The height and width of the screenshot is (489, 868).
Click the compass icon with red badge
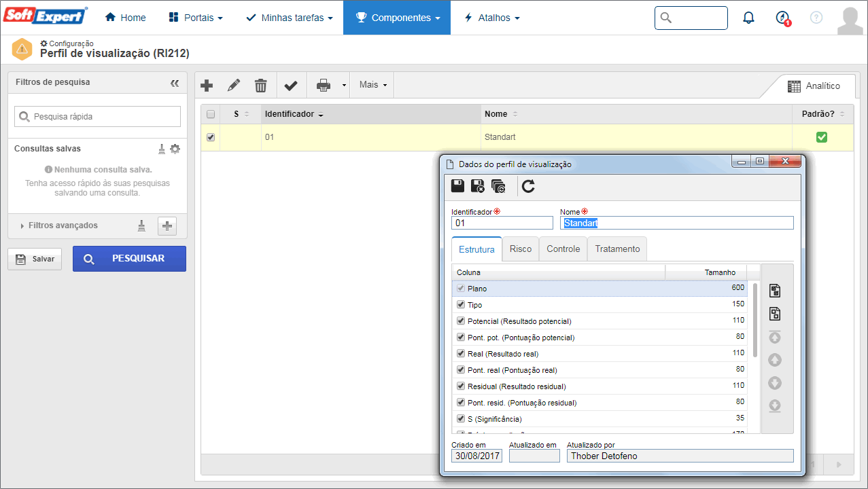tap(782, 18)
